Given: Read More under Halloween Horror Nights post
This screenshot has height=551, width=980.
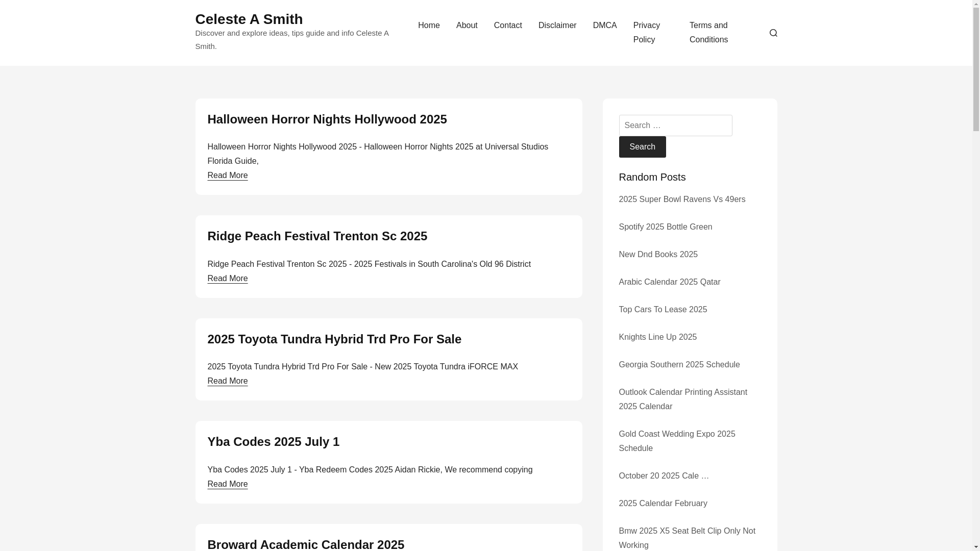Looking at the screenshot, I should [227, 176].
